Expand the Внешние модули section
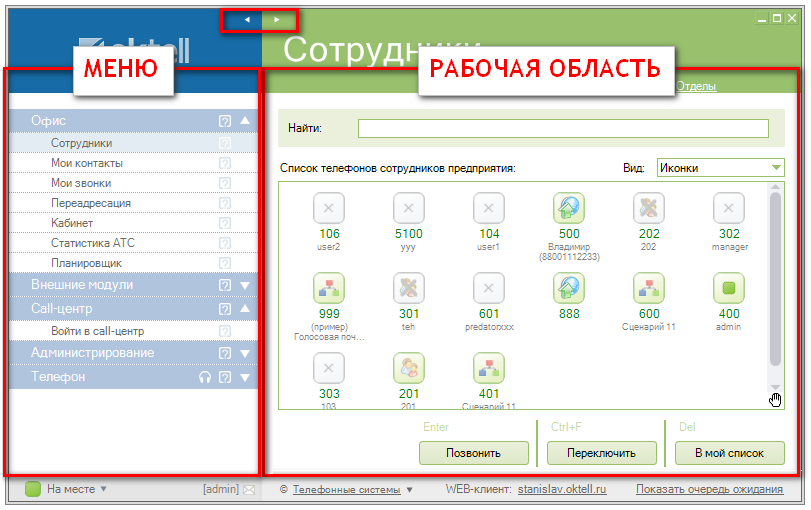This screenshot has height=510, width=811. 245,285
